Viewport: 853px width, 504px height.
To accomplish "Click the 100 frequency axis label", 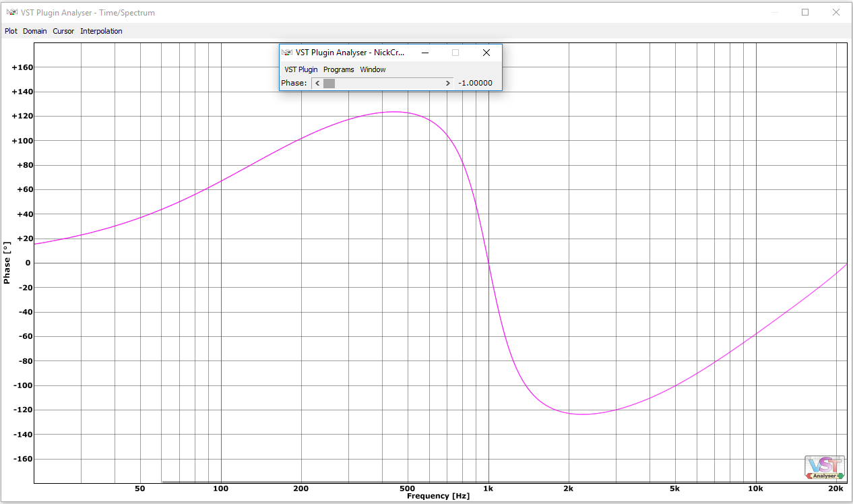I will tap(221, 489).
